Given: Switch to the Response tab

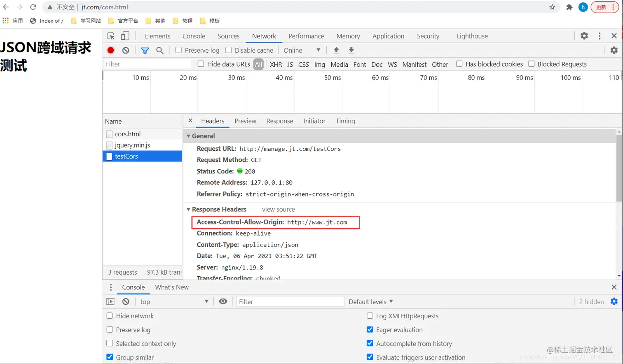Looking at the screenshot, I should click(279, 121).
